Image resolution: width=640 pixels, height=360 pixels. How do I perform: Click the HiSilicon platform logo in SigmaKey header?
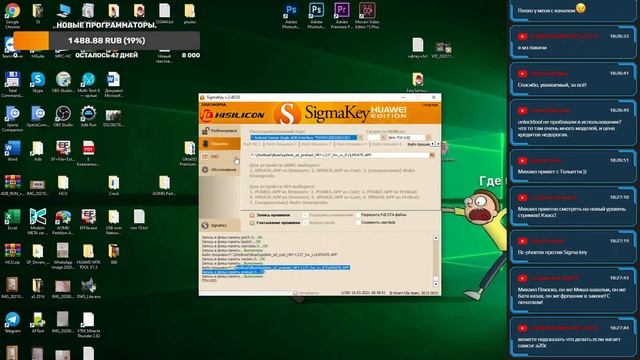pos(233,115)
